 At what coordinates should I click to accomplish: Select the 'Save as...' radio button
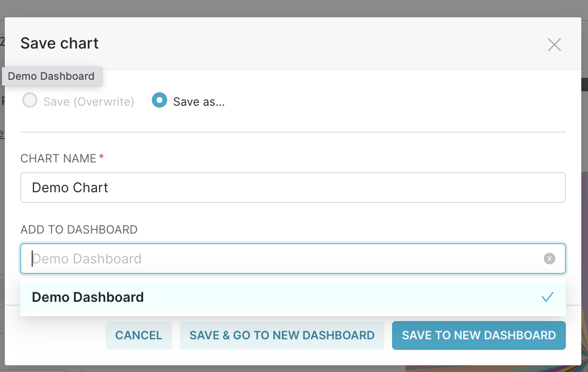(159, 100)
